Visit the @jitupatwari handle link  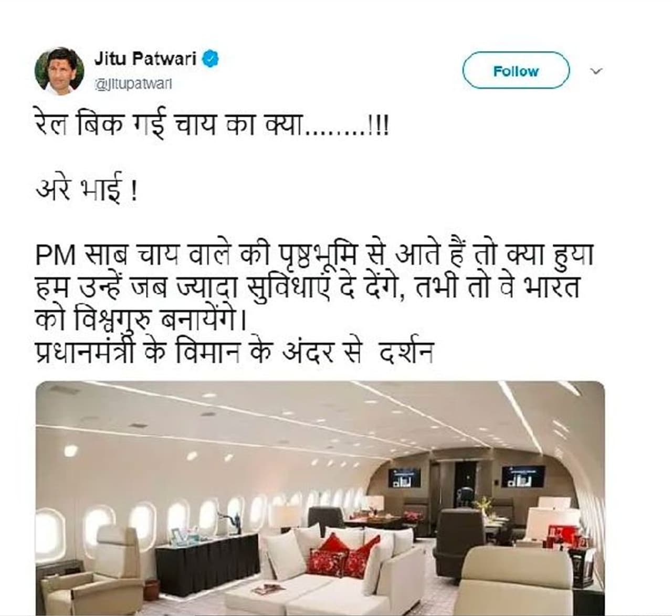tap(133, 84)
